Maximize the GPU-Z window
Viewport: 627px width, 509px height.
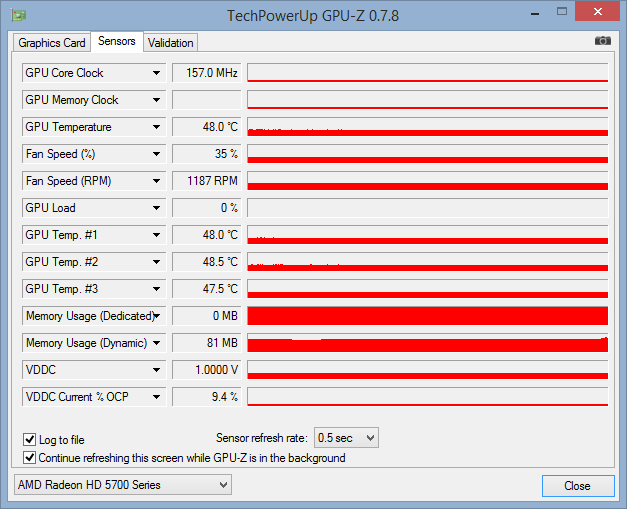562,12
